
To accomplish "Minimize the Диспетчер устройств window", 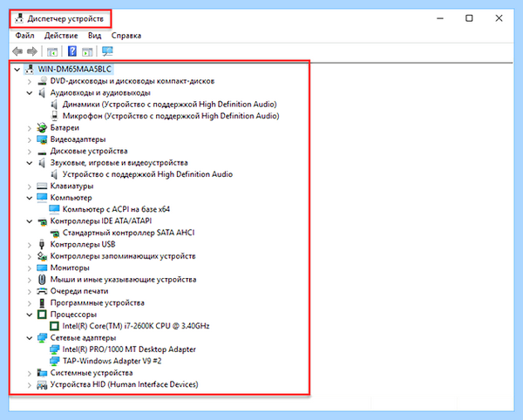I will 440,18.
